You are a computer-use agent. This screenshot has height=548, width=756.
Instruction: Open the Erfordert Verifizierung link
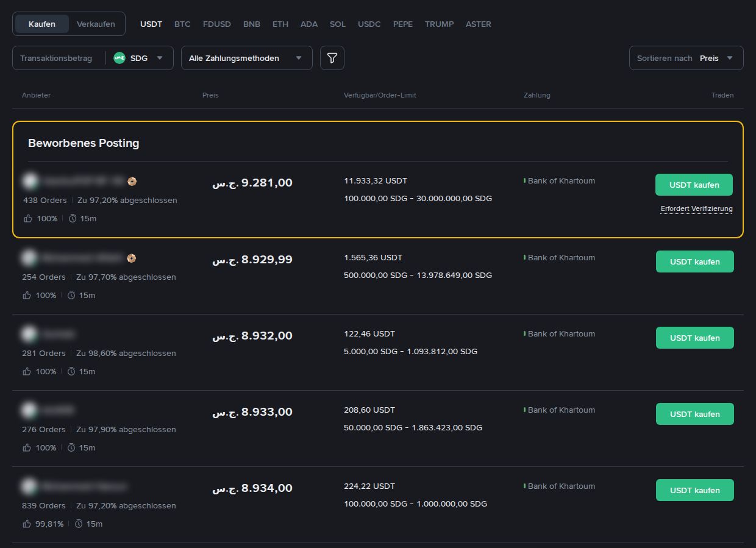pos(697,208)
